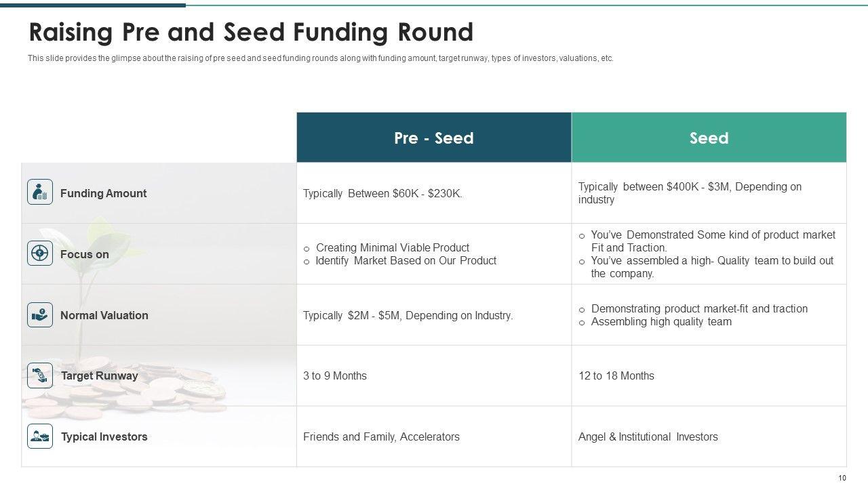Select the Target Runway icon
This screenshot has height=488, width=868.
point(40,375)
